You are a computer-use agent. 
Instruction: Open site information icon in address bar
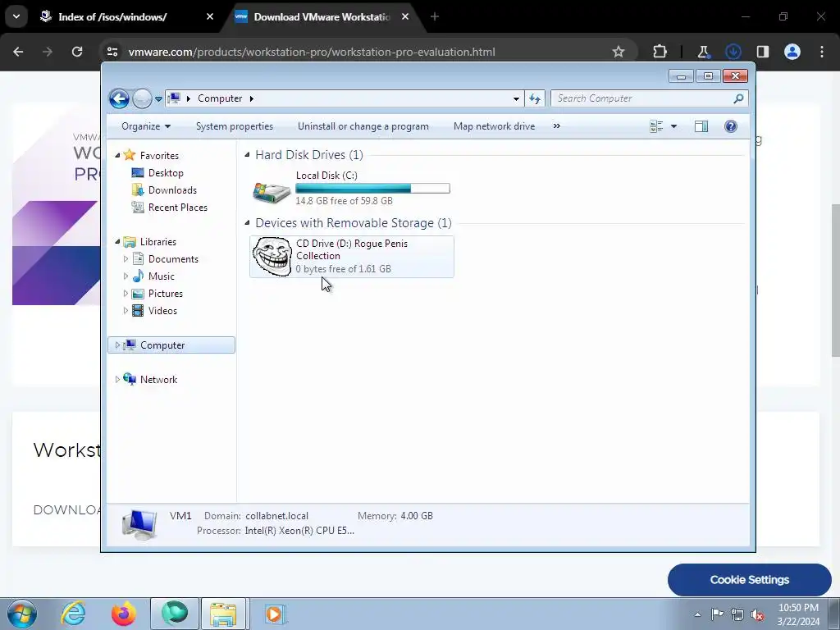tap(112, 52)
